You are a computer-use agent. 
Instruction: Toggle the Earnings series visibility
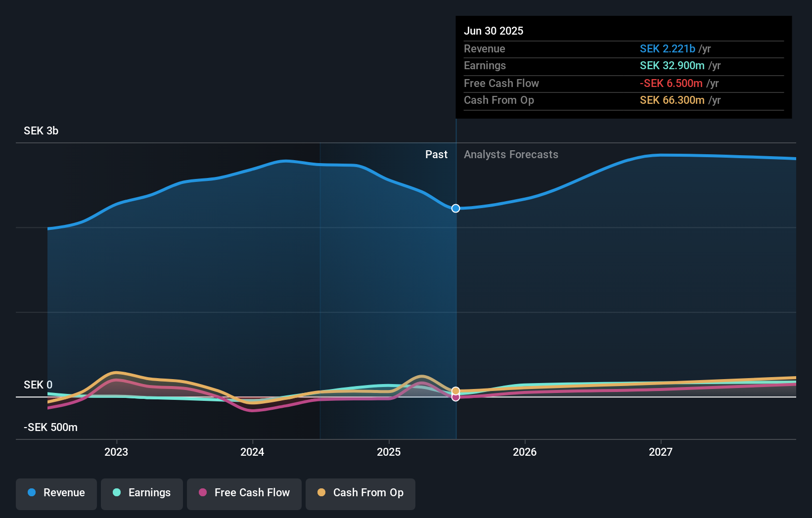[x=141, y=494]
